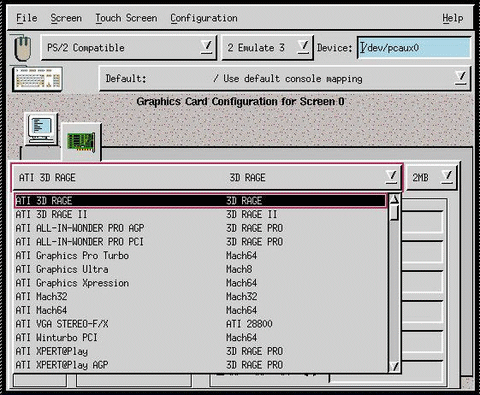Click the keyboard configuration icon
Viewport: 480px width, 395px height.
(x=37, y=79)
